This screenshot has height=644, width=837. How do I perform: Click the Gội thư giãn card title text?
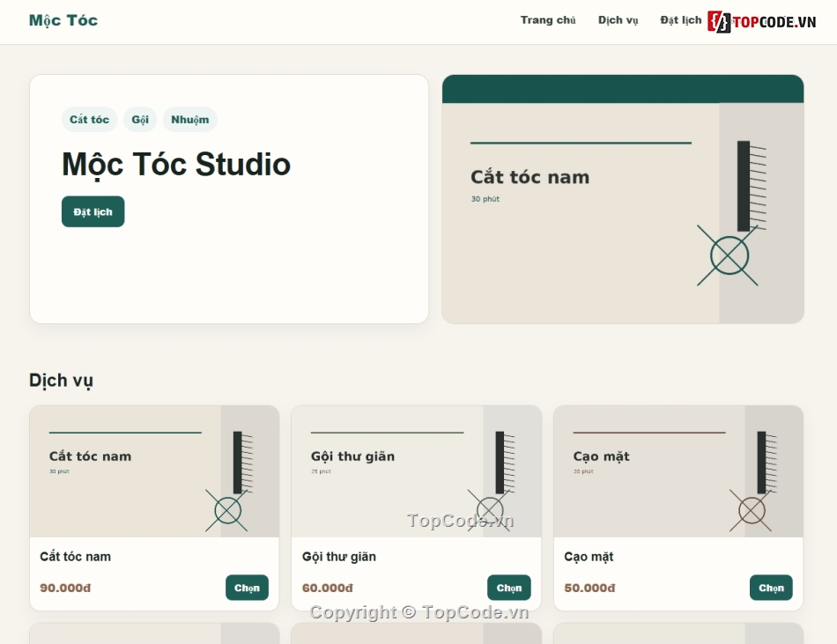(339, 557)
